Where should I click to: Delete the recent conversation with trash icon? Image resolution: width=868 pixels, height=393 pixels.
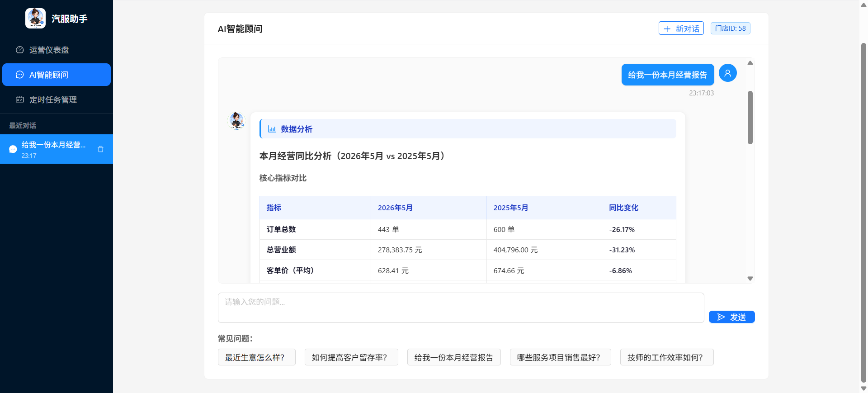click(x=100, y=149)
